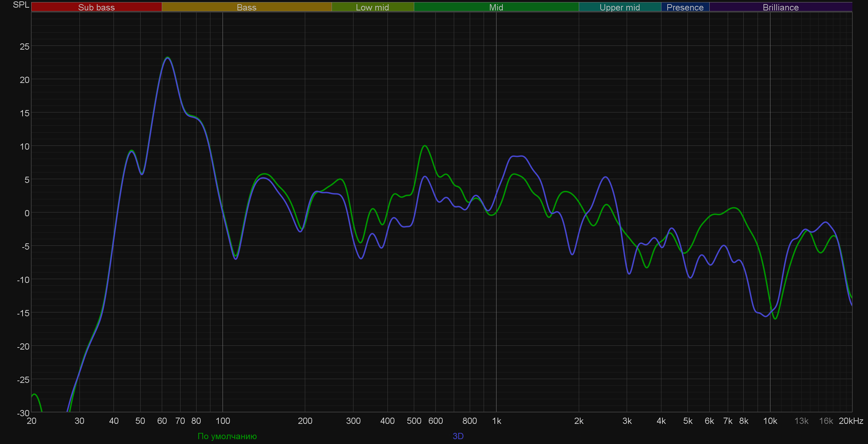868x444 pixels.
Task: Select the Presence band header
Action: coord(685,7)
